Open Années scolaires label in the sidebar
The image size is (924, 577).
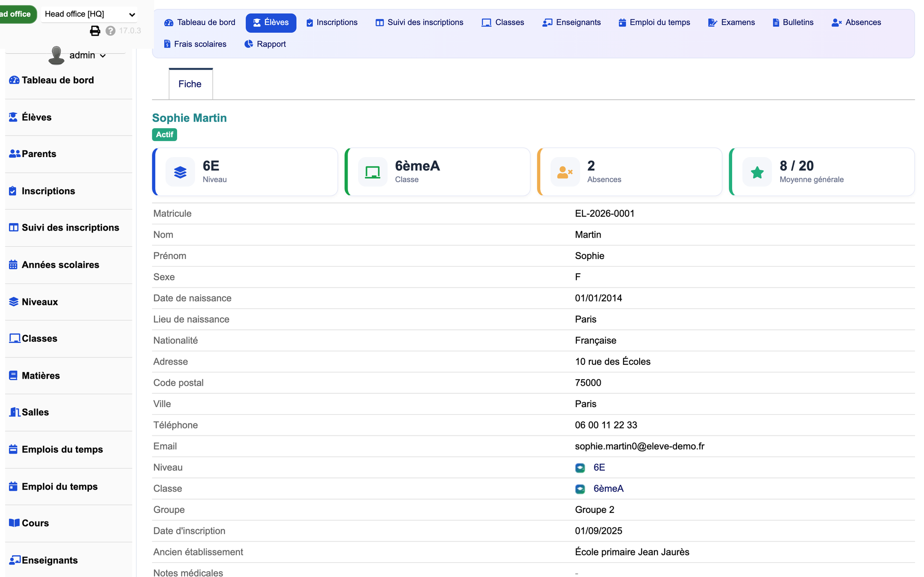[x=60, y=265]
